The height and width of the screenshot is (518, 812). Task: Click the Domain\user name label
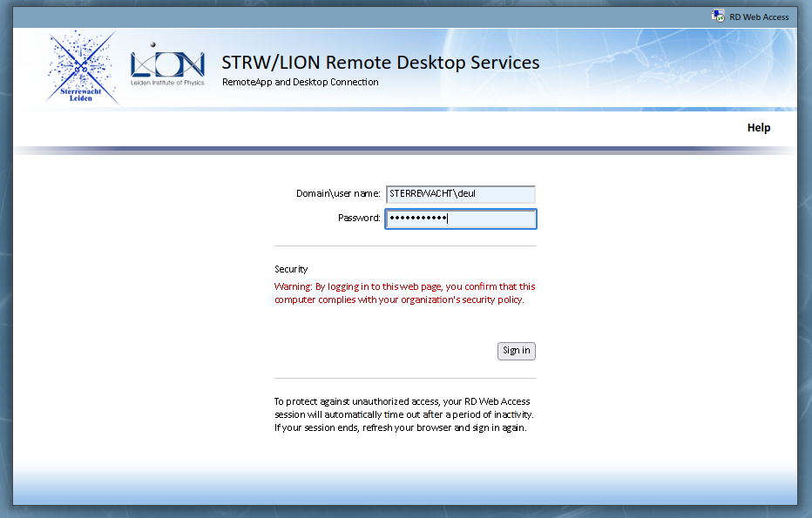338,194
